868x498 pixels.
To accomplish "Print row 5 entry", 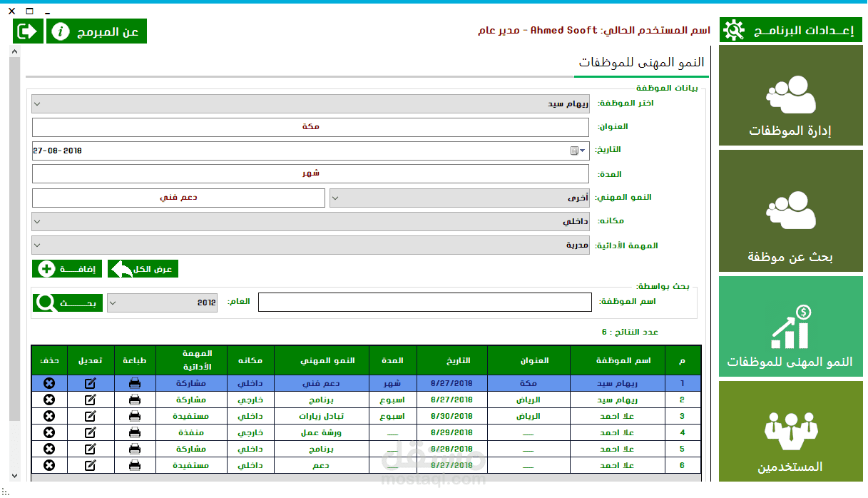I will 135,449.
